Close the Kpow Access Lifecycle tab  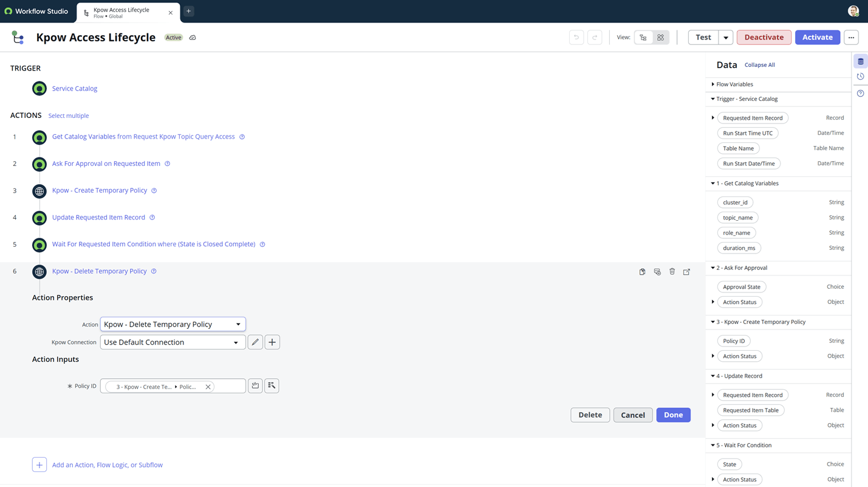(x=171, y=13)
